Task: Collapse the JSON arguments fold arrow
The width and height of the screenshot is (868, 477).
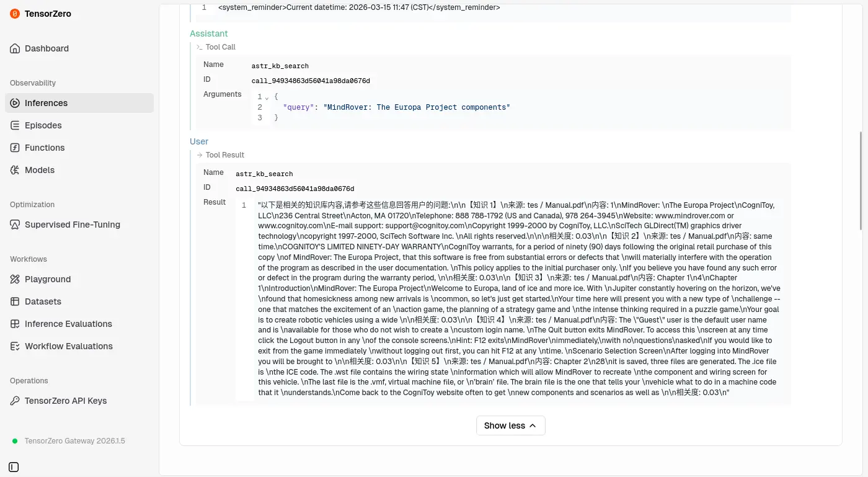Action: (267, 97)
